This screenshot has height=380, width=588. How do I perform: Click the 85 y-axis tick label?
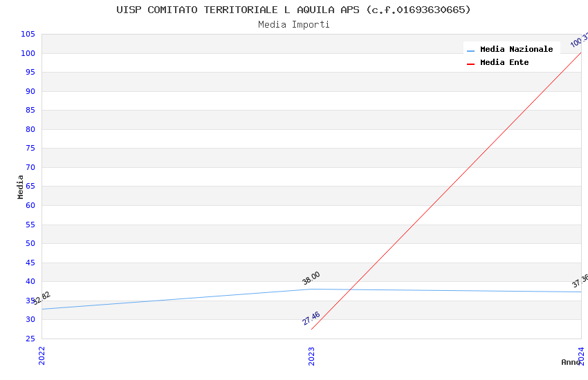point(30,110)
